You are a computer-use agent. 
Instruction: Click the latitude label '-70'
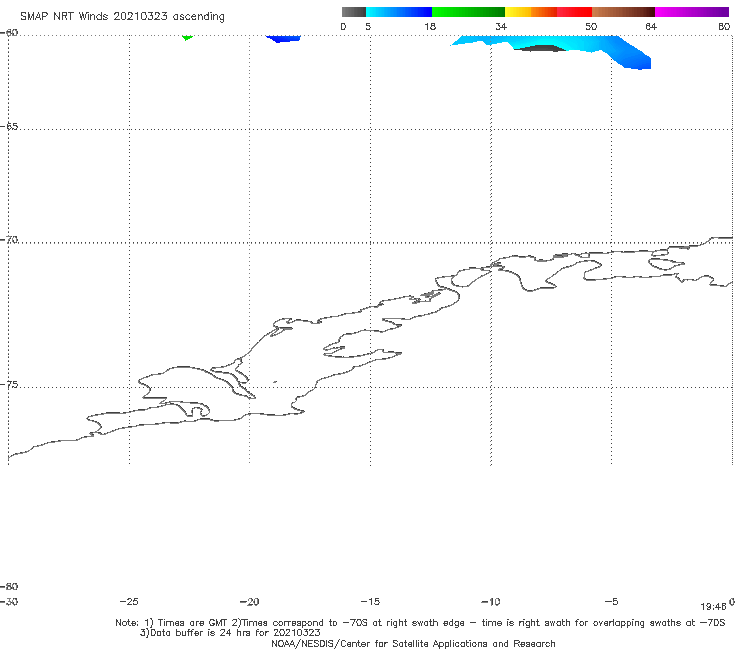coord(9,240)
